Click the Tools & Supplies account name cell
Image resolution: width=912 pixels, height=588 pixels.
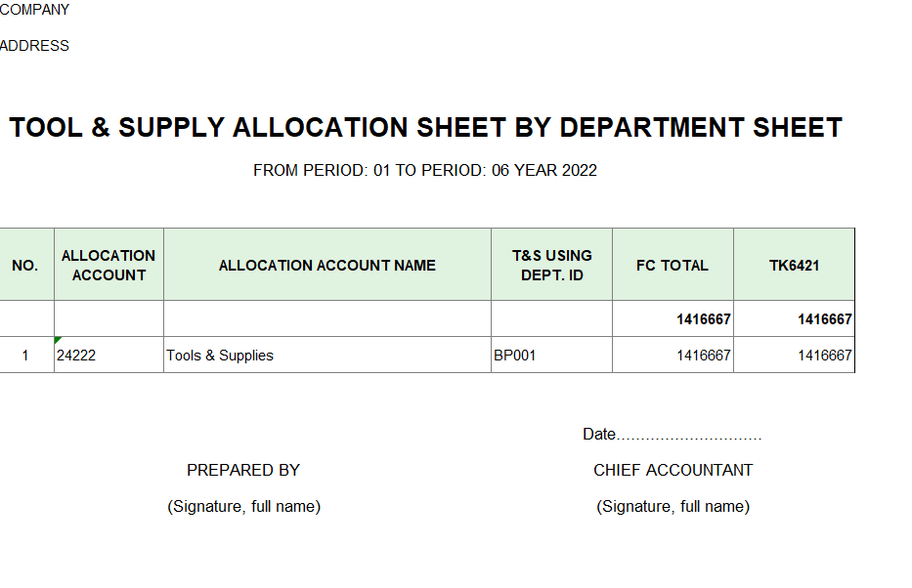(x=221, y=356)
